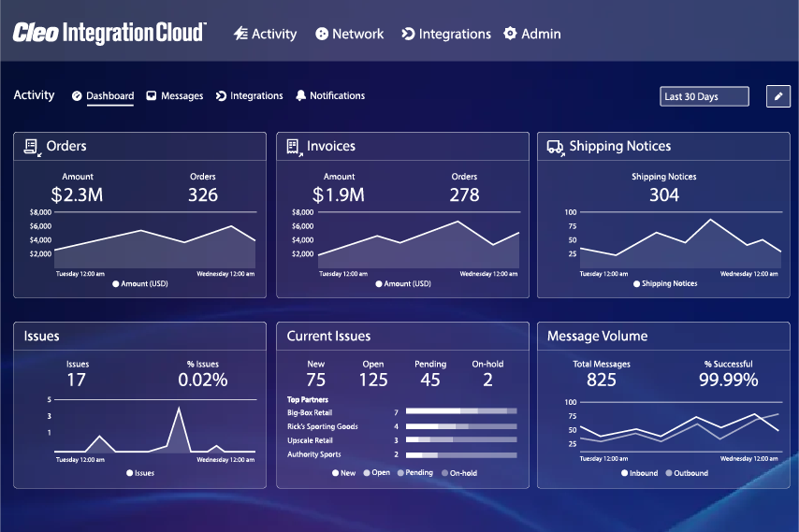This screenshot has height=532, width=799.
Task: Click the 326 orders count value
Action: (x=203, y=194)
